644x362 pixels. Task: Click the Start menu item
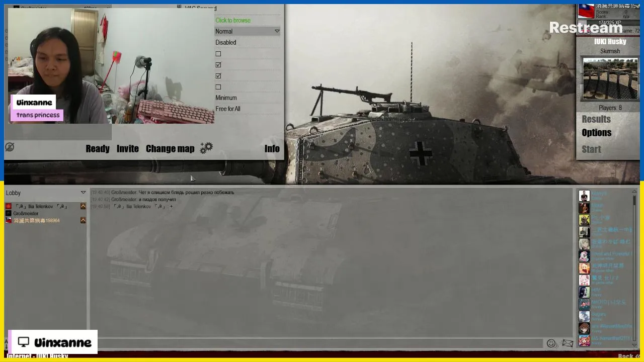click(x=592, y=149)
